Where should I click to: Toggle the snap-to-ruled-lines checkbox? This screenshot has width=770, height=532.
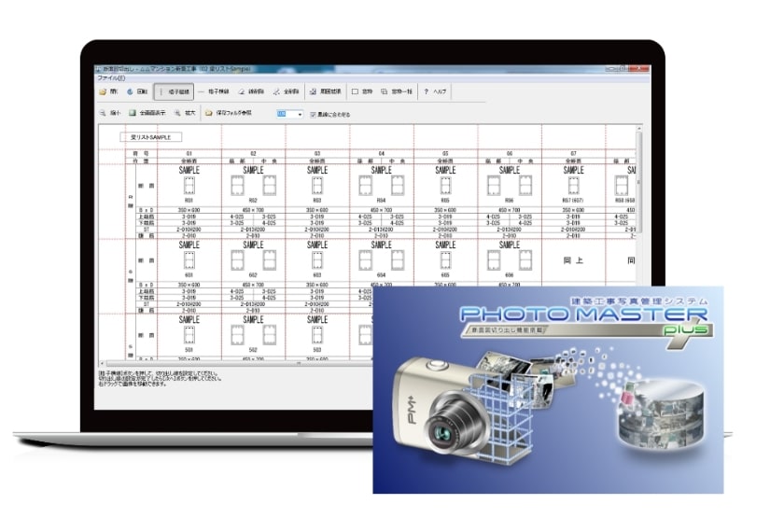pos(313,115)
